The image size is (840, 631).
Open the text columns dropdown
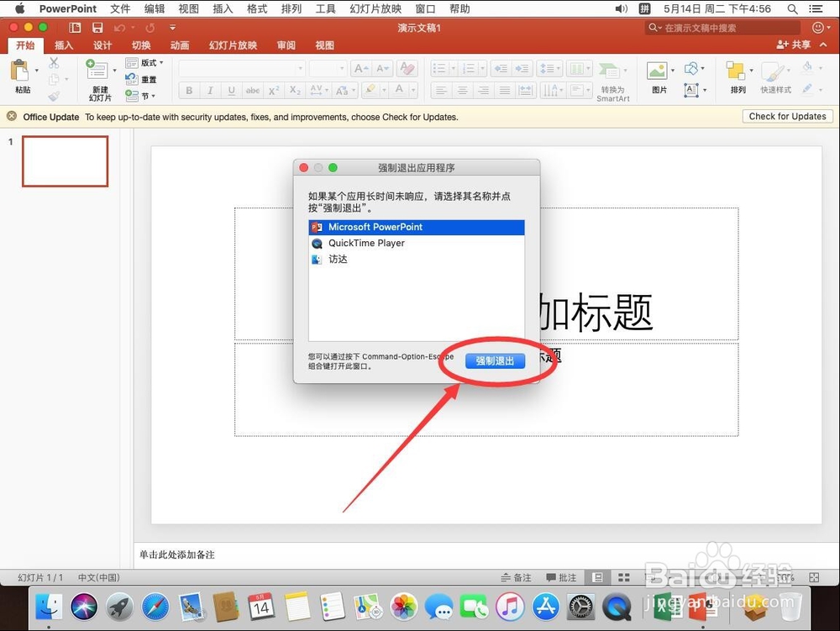(580, 69)
